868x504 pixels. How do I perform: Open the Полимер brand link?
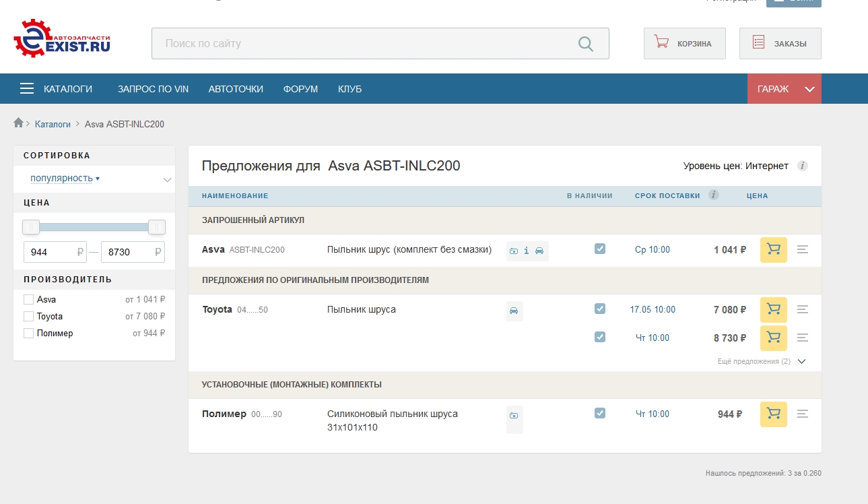coord(224,414)
